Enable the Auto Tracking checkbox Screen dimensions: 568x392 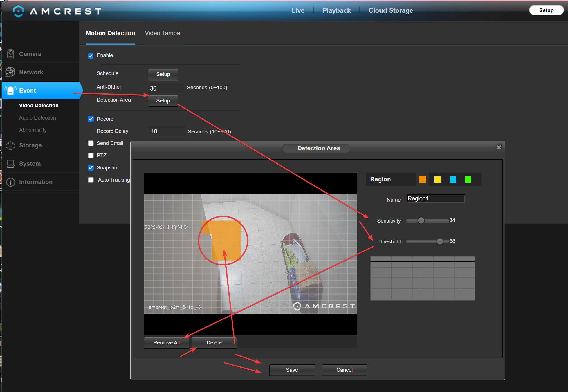(x=91, y=180)
